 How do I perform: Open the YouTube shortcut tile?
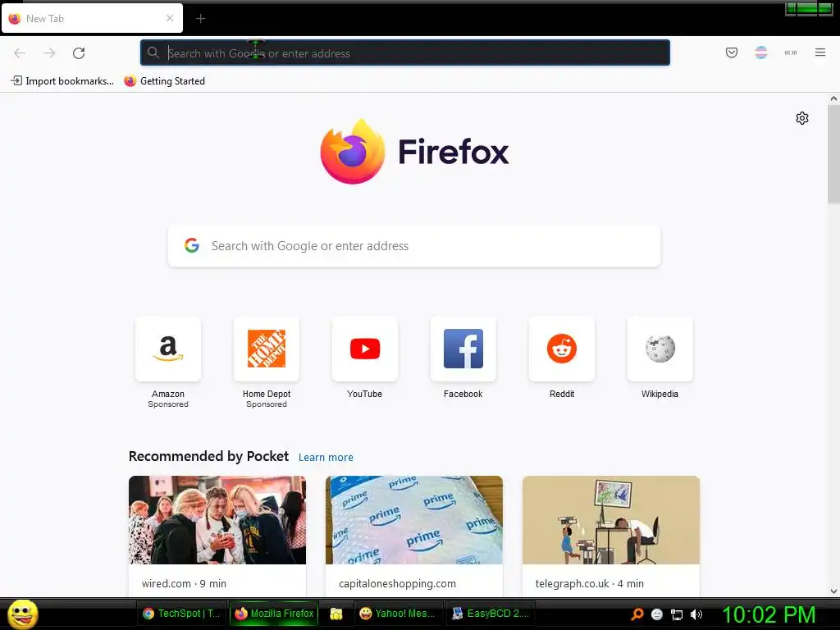365,349
